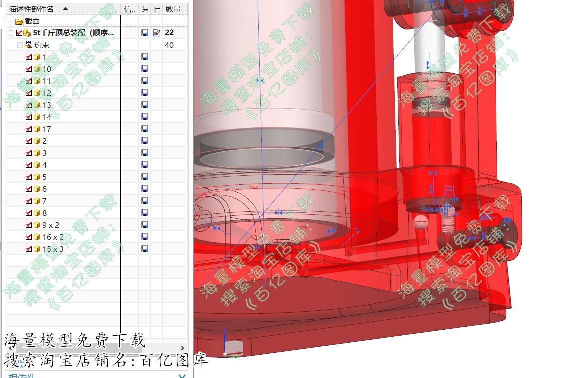Click the save disk icon in row 15 x 3

(144, 249)
